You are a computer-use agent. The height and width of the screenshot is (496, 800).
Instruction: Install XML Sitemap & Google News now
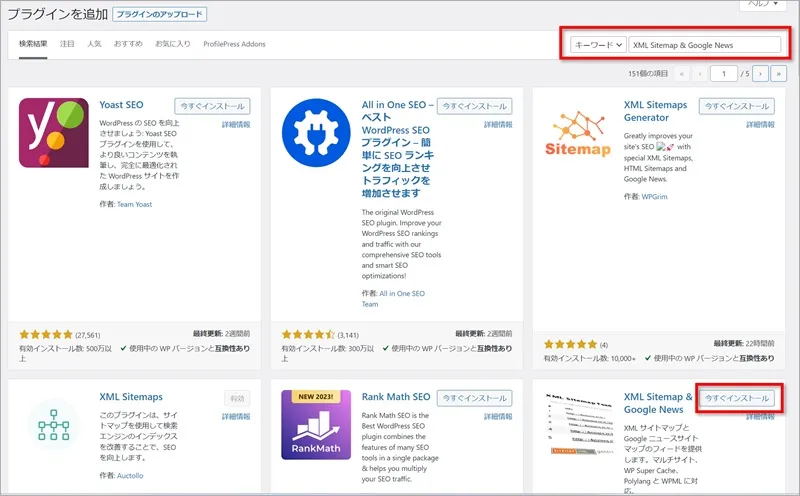point(737,398)
